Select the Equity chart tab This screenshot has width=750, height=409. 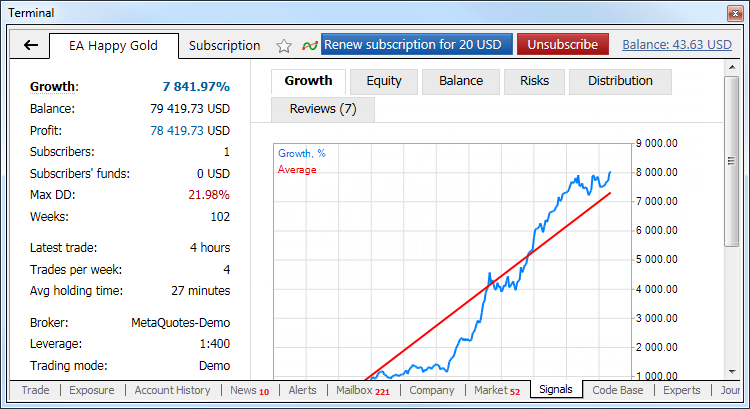[x=384, y=81]
